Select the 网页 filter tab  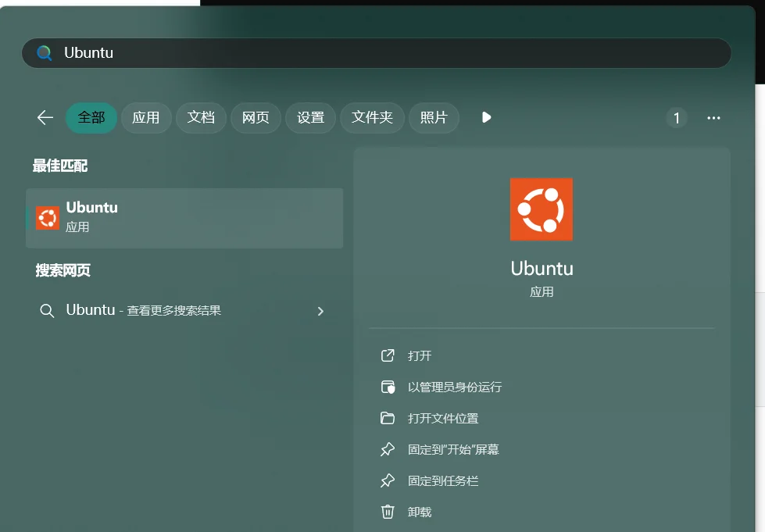[256, 117]
